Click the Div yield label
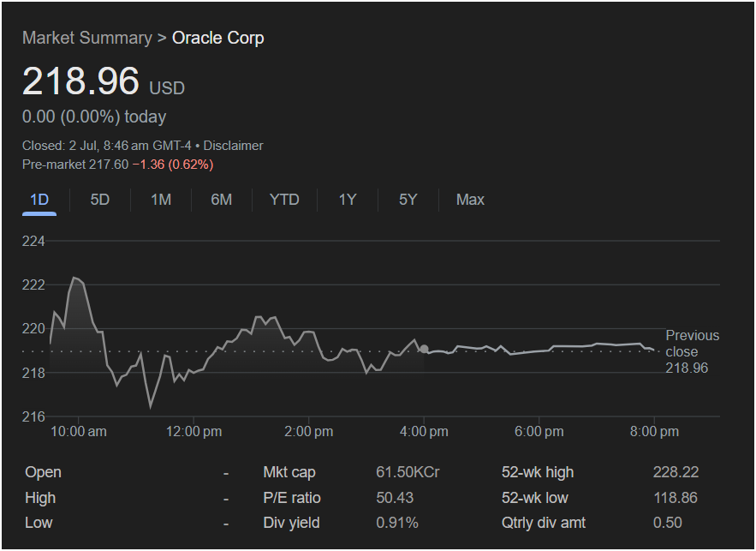The image size is (756, 551). pyautogui.click(x=291, y=523)
